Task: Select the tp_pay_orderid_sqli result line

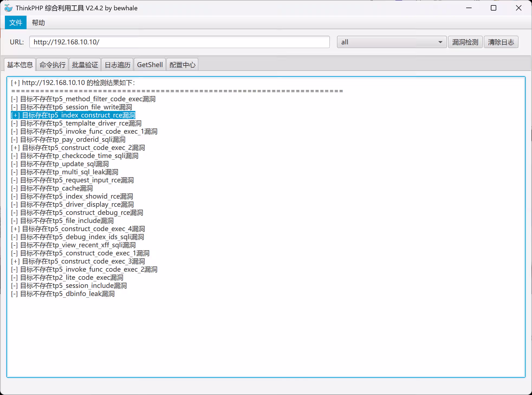Action: click(x=68, y=139)
